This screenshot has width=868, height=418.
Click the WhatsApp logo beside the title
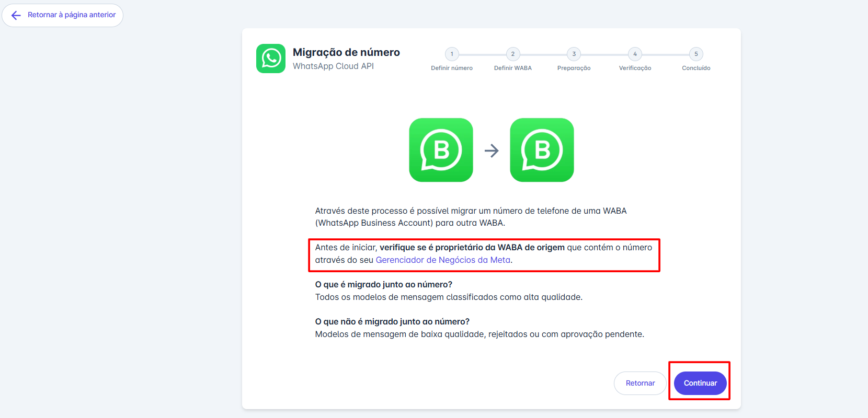tap(271, 59)
